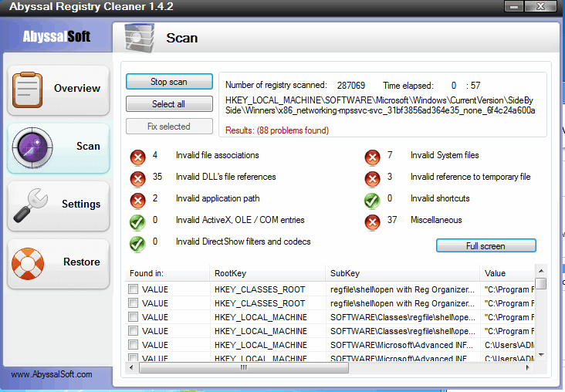Click red X icon for Invalid reference to temporary file
Viewport: 565px width, 392px height.
pos(372,179)
